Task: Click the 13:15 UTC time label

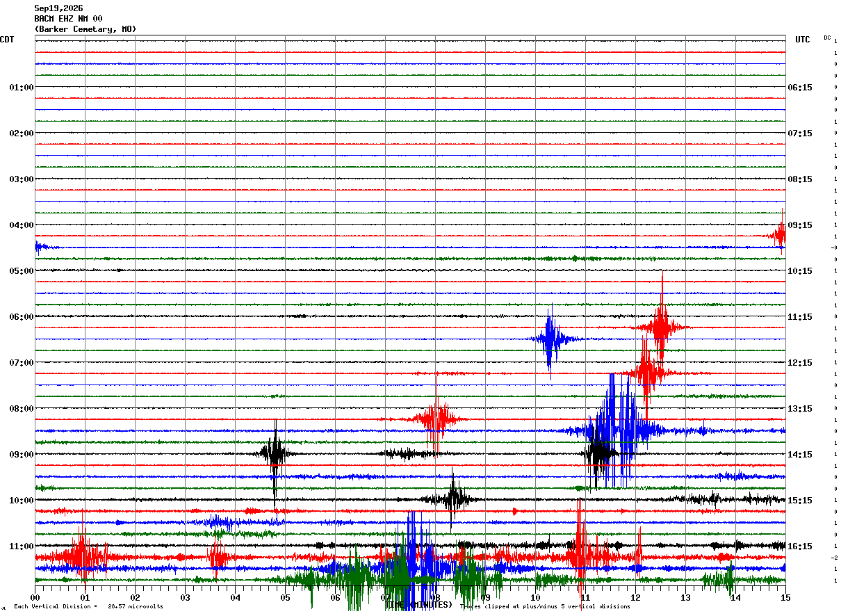Action: pyautogui.click(x=800, y=409)
